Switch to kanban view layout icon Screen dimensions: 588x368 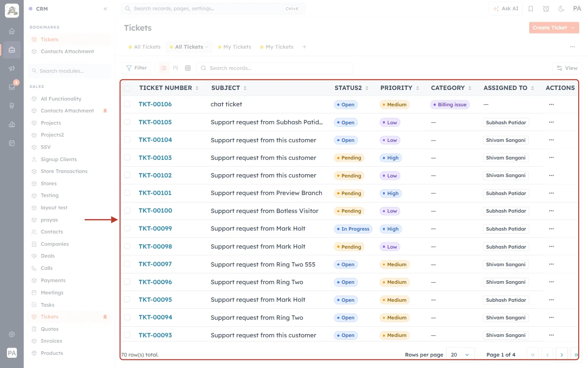tap(176, 68)
